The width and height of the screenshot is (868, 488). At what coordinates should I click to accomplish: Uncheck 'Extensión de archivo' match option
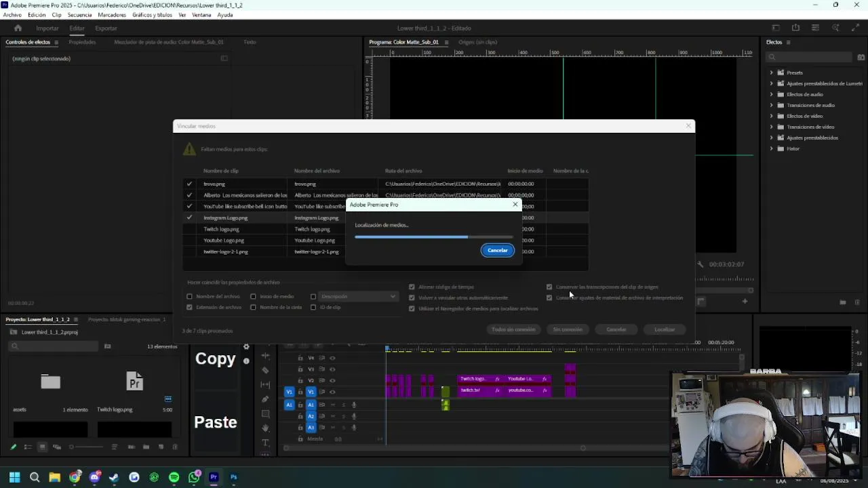click(x=189, y=307)
